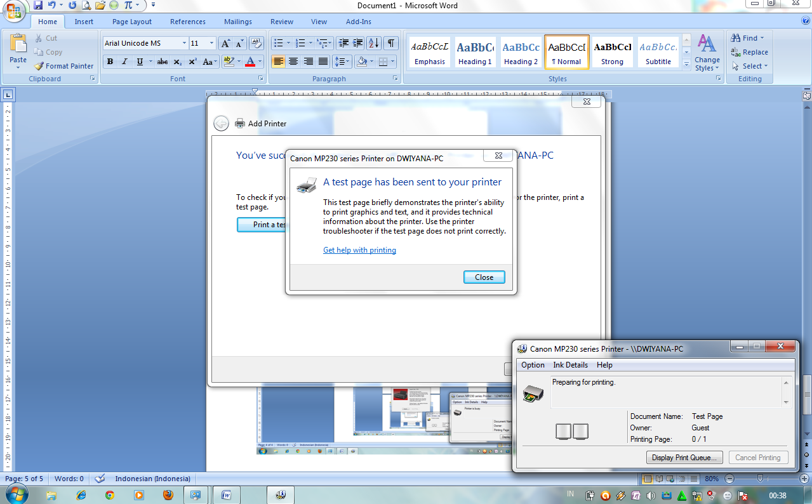This screenshot has width=812, height=504.
Task: Follow the Get help with printing link
Action: tap(359, 250)
